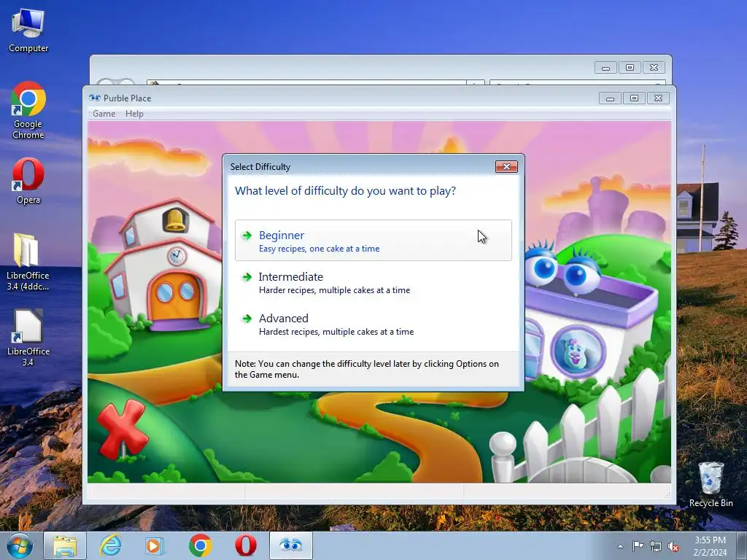This screenshot has width=747, height=560.
Task: Show hidden tray icons arrow
Action: (620, 546)
